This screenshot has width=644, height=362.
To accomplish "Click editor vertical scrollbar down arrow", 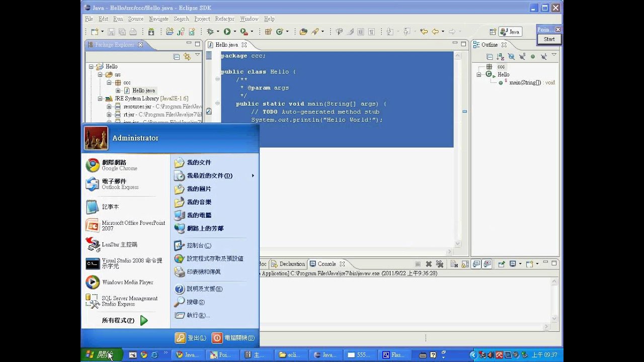I will tap(457, 244).
